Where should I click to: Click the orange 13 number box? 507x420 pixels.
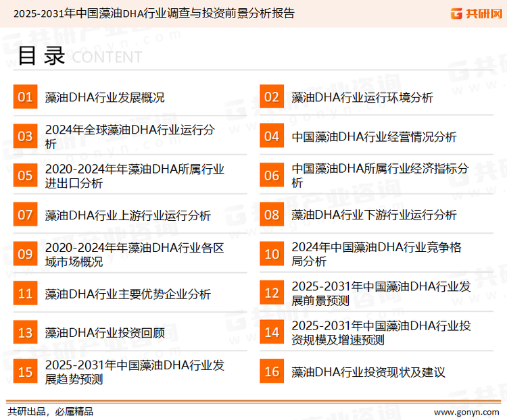click(x=25, y=332)
